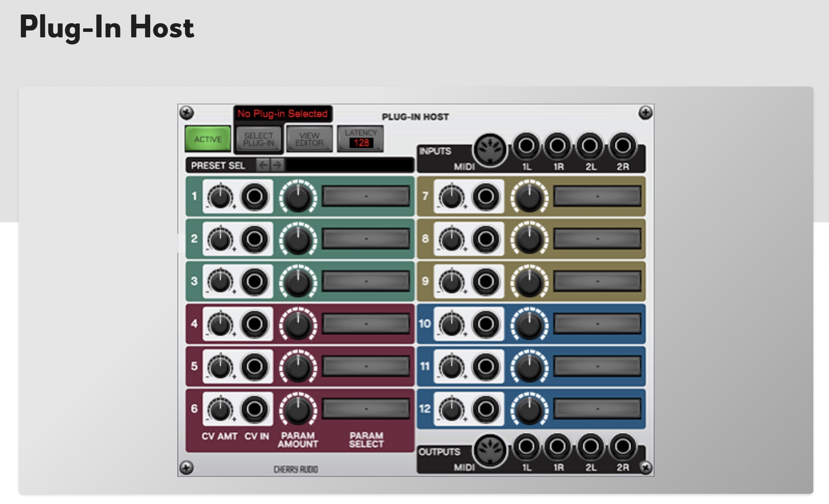The image size is (829, 504).
Task: Open the parameter select dropdown for row 8
Action: click(597, 239)
